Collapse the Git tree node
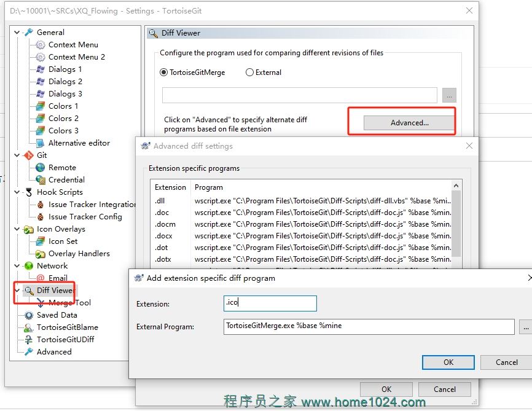The width and height of the screenshot is (532, 411). coord(17,155)
